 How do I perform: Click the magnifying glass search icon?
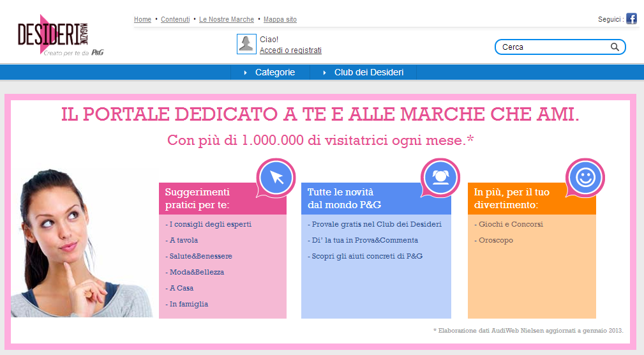click(x=615, y=47)
